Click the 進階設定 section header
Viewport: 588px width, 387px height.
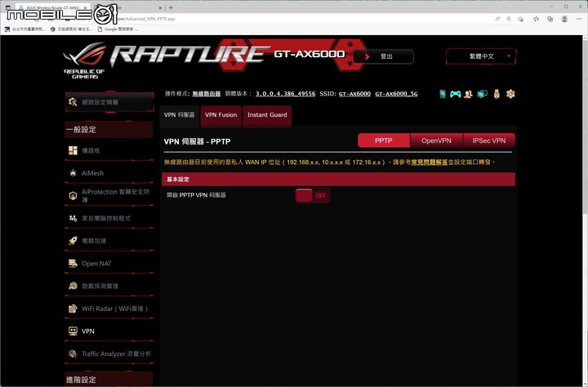click(109, 379)
